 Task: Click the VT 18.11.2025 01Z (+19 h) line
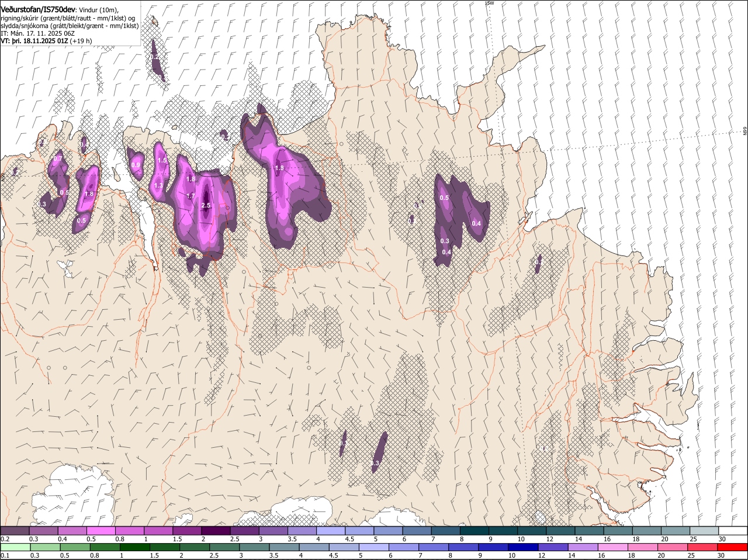click(x=46, y=41)
